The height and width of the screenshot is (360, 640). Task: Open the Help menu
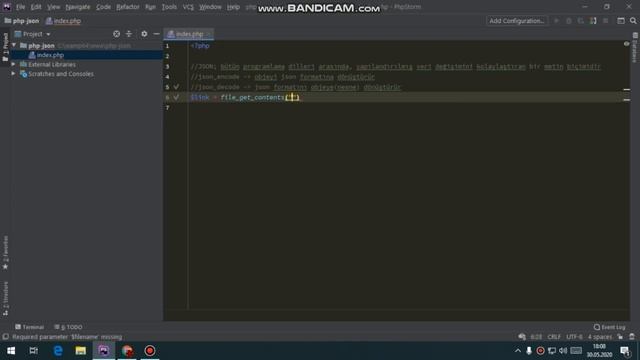pyautogui.click(x=233, y=7)
